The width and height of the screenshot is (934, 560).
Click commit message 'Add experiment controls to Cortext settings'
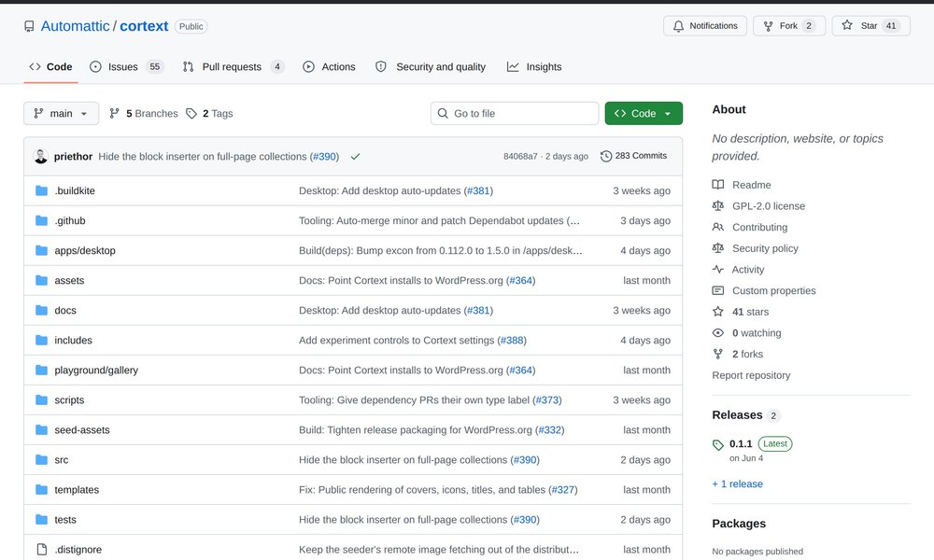[397, 341]
